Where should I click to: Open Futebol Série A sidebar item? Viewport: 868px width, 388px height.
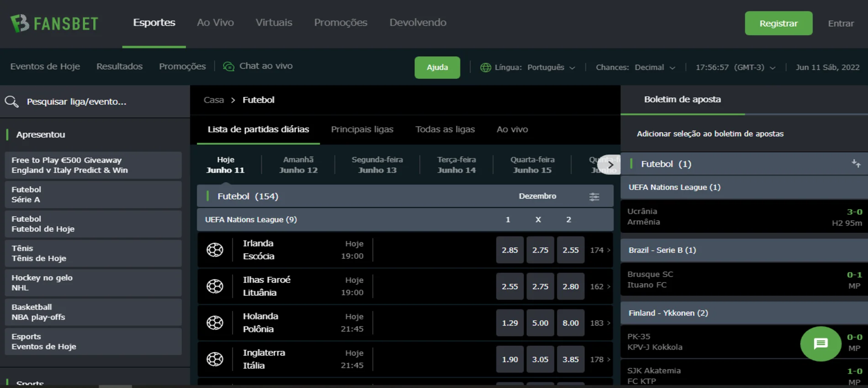point(93,194)
